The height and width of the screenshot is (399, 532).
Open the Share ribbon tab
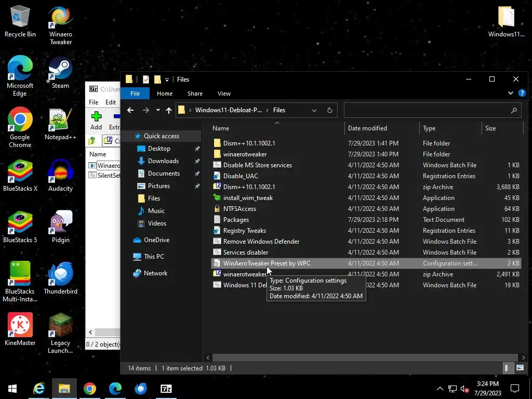click(195, 94)
